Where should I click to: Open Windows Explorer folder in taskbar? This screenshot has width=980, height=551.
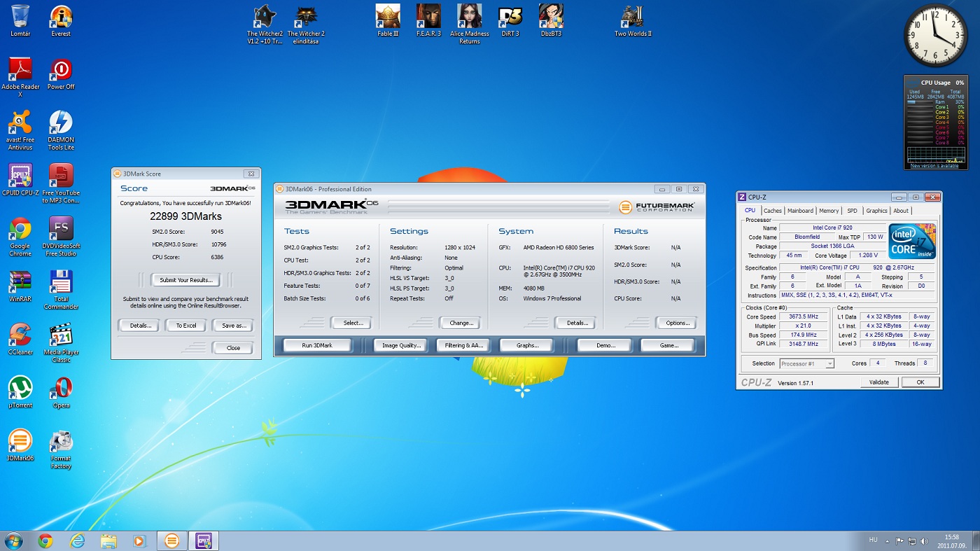tap(108, 540)
